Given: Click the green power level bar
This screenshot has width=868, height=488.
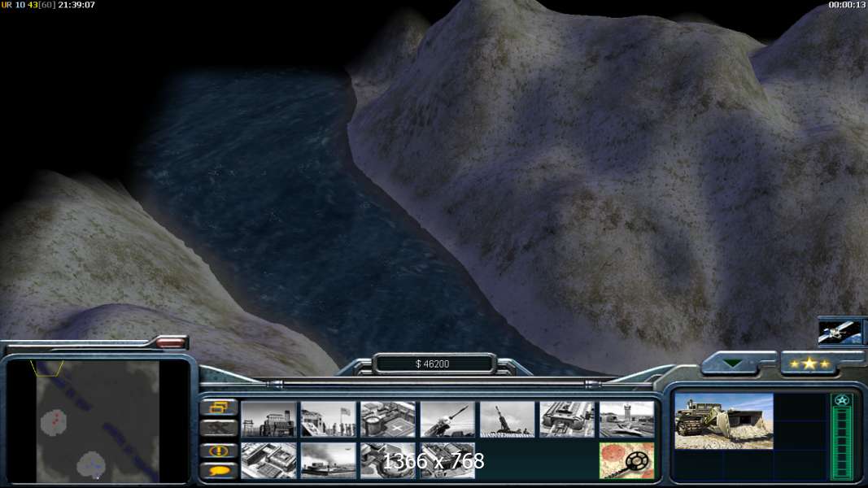Looking at the screenshot, I should click(x=841, y=442).
